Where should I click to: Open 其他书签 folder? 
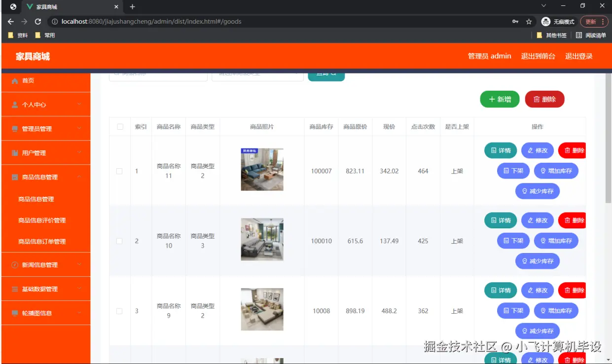[x=551, y=36]
